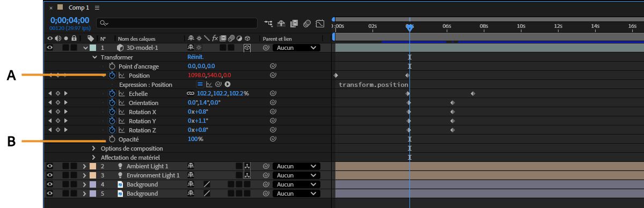Enable the Position expression equals switch
Screen dimensions: 644x208
coord(200,85)
